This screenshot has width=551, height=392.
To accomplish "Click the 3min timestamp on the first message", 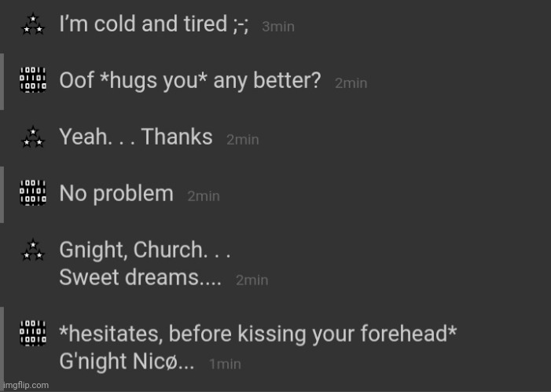I will 278,27.
